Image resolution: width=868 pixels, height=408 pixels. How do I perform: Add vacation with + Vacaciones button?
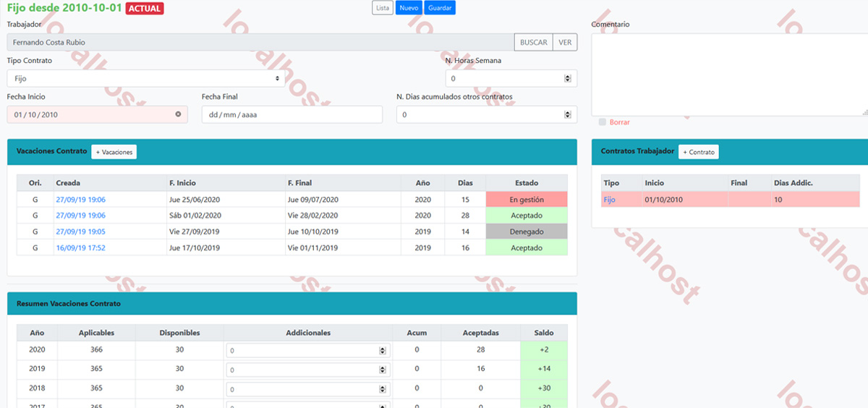click(114, 152)
